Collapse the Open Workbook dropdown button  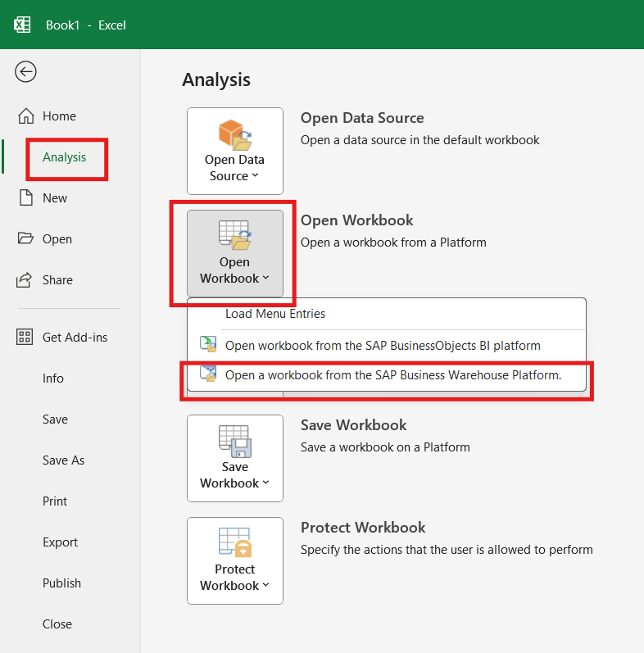coord(234,254)
